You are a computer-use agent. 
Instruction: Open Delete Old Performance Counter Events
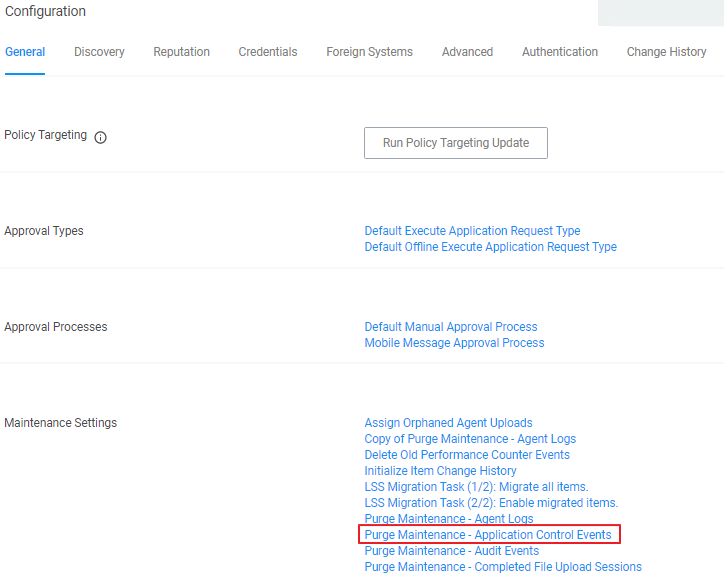click(x=467, y=455)
